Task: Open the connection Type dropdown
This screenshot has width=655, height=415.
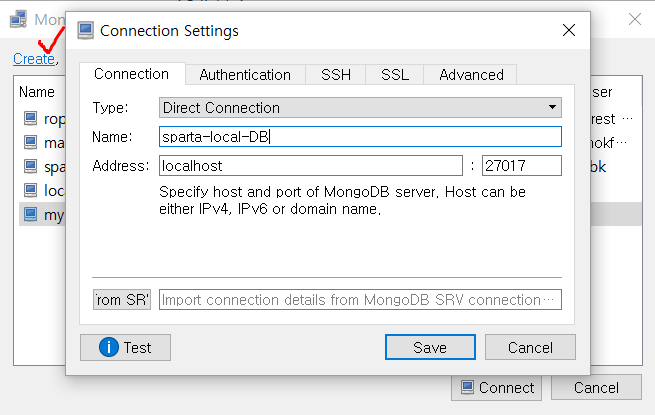Action: click(360, 107)
